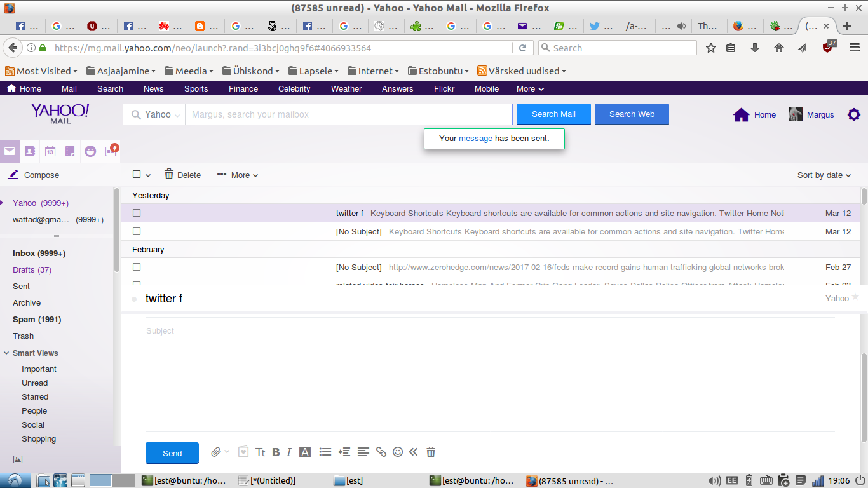Open the Notepad icon

click(x=70, y=151)
